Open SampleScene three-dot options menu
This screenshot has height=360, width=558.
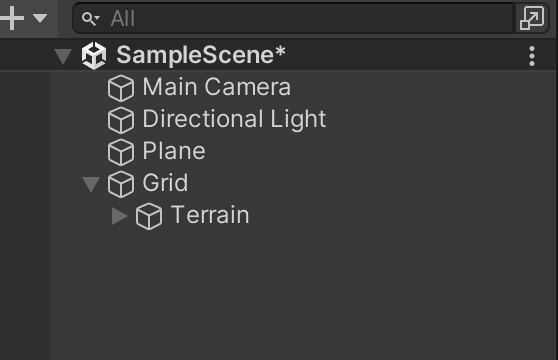pos(532,56)
